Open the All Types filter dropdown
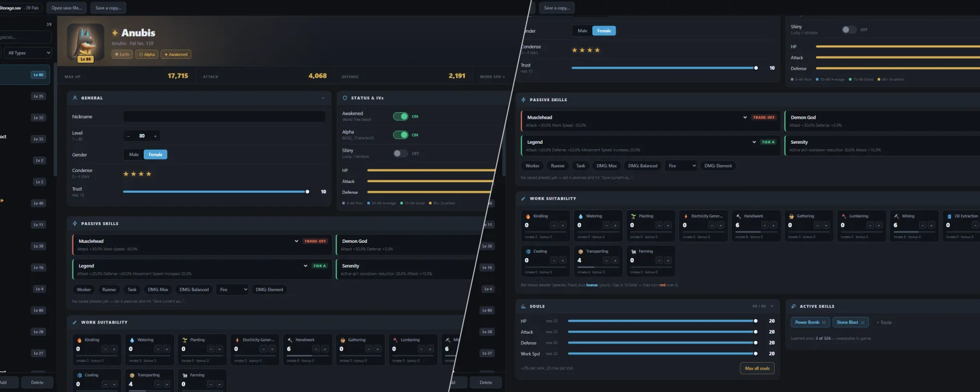The image size is (980, 392). (x=28, y=53)
